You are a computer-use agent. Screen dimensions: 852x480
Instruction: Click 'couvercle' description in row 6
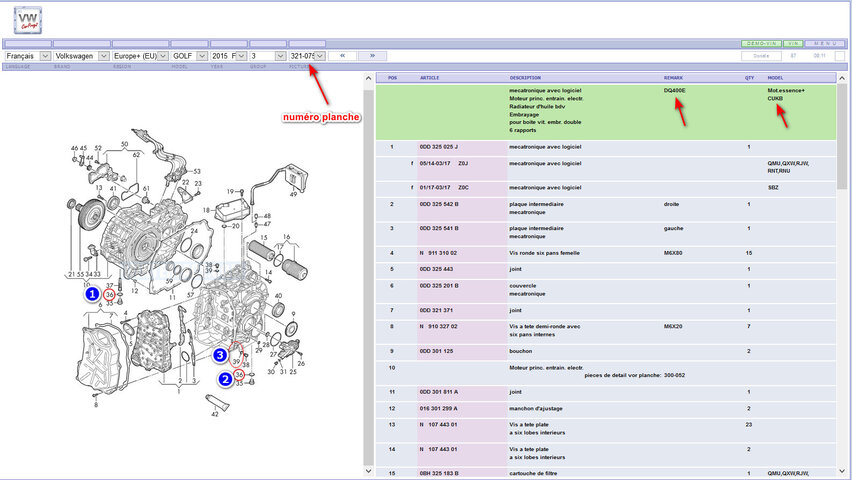point(523,285)
